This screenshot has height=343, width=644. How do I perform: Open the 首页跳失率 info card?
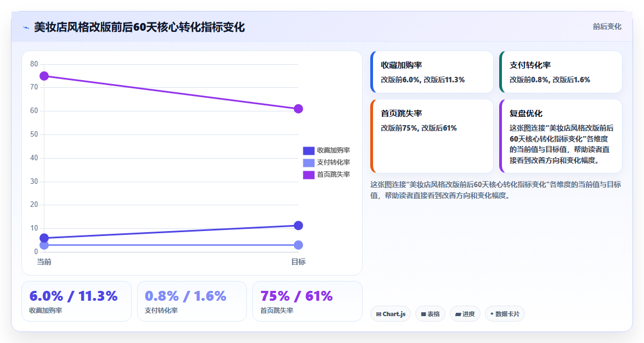point(432,136)
